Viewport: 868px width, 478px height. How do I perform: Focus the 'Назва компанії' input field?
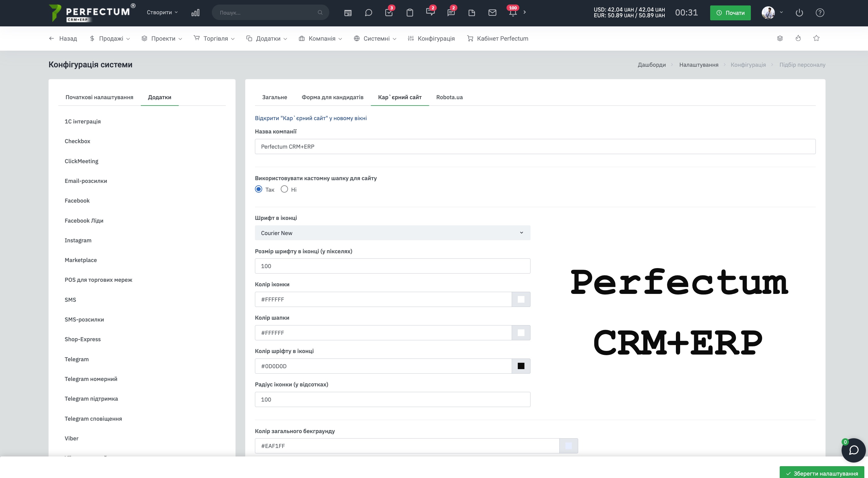pyautogui.click(x=535, y=146)
